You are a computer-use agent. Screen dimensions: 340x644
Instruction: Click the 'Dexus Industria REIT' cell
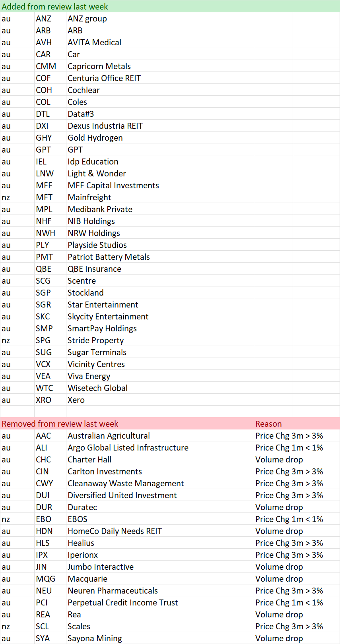coord(160,126)
